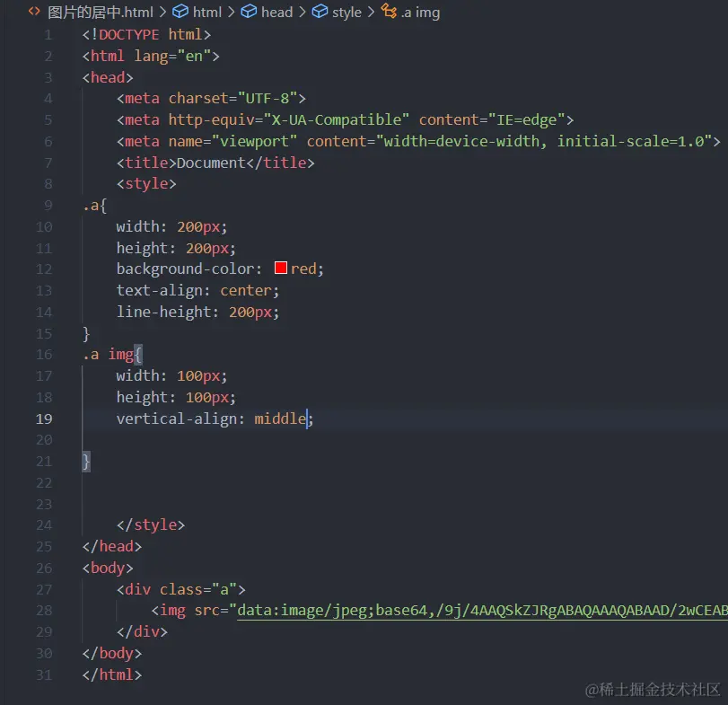This screenshot has height=705, width=728.
Task: Click the HTML file icon in breadcrumb
Action: click(x=34, y=12)
